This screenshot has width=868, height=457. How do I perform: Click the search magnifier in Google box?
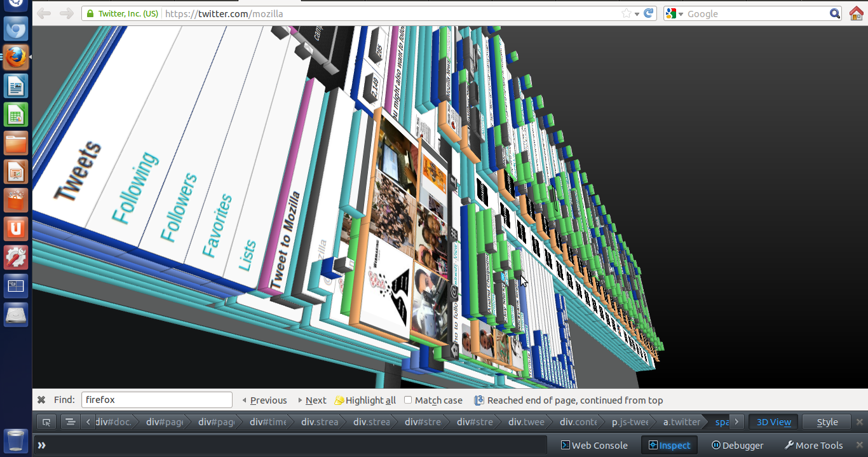click(x=835, y=13)
